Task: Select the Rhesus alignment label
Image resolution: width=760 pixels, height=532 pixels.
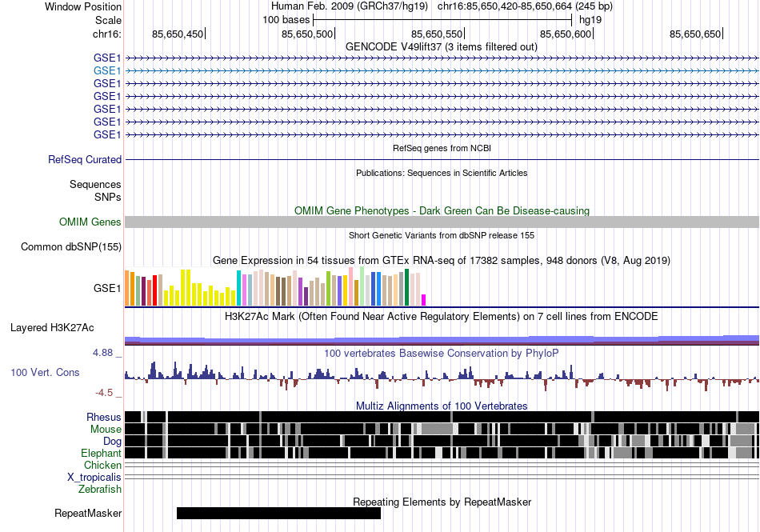Action: tap(104, 417)
